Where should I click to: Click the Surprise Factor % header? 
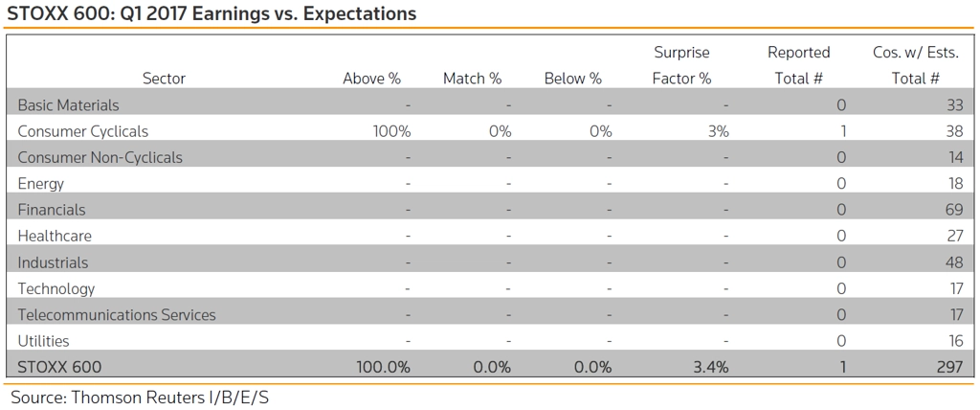pyautogui.click(x=681, y=66)
